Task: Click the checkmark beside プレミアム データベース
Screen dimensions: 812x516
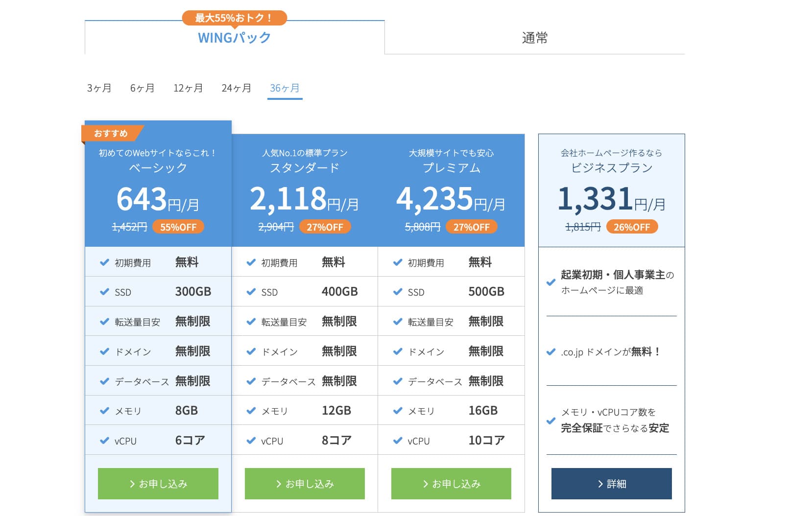Action: tap(398, 381)
